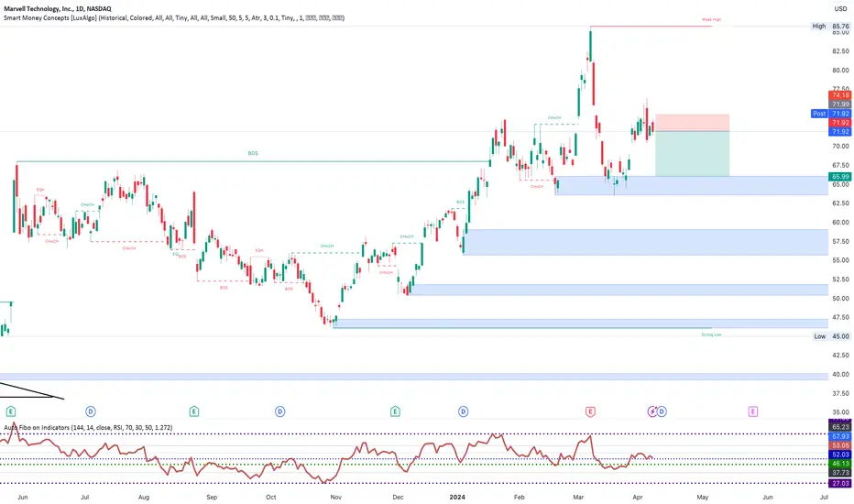The image size is (854, 504).
Task: Click the Mar label on the time axis
Action: point(578,497)
